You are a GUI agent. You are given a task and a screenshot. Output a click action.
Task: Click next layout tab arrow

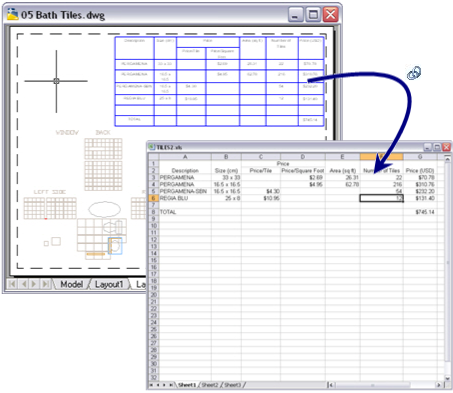[x=34, y=284]
